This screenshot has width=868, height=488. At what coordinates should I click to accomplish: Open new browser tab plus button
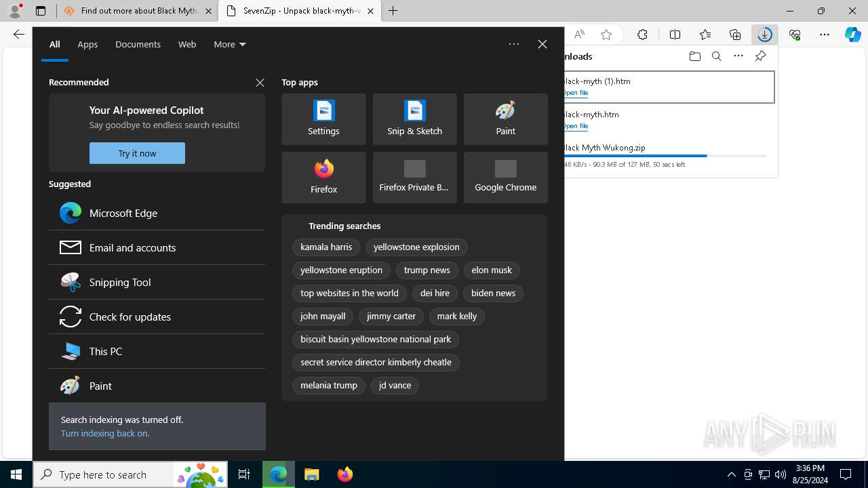pyautogui.click(x=393, y=11)
